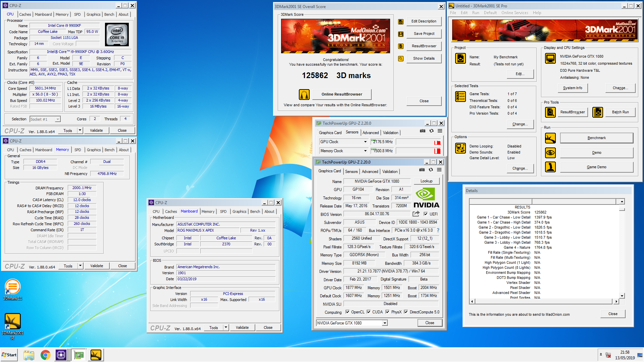This screenshot has width=644, height=362.
Task: Click Validate in CPU-Z Mainboard window
Action: pos(242,327)
